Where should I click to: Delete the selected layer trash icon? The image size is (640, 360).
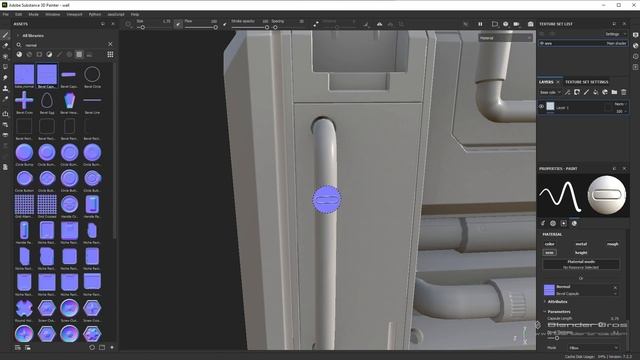click(x=624, y=93)
